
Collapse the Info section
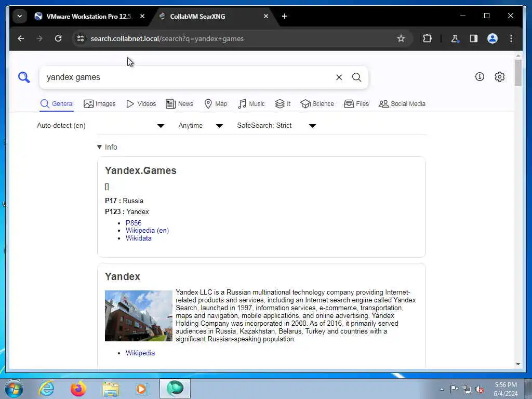click(x=107, y=147)
